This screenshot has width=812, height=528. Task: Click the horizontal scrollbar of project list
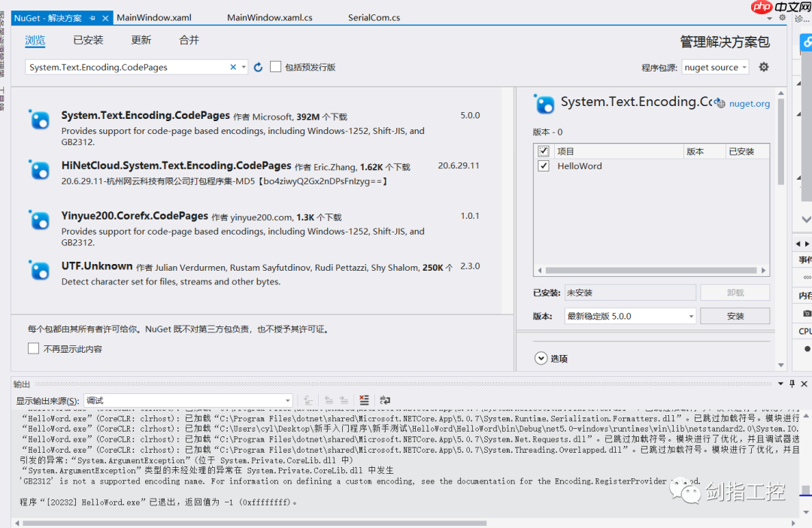click(x=651, y=270)
